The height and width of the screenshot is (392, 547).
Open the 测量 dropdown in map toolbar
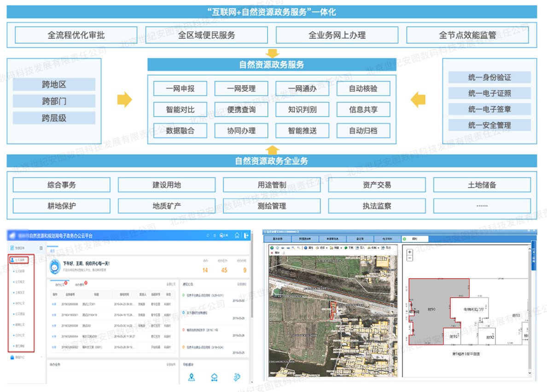pos(337,248)
